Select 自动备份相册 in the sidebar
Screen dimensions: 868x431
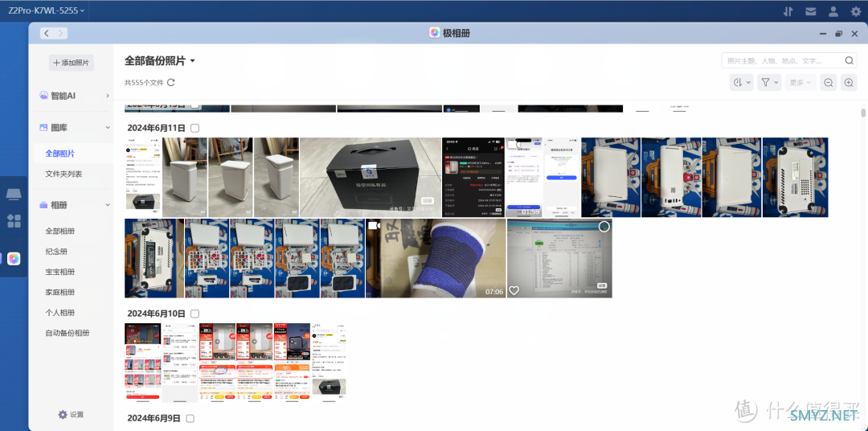click(x=67, y=333)
